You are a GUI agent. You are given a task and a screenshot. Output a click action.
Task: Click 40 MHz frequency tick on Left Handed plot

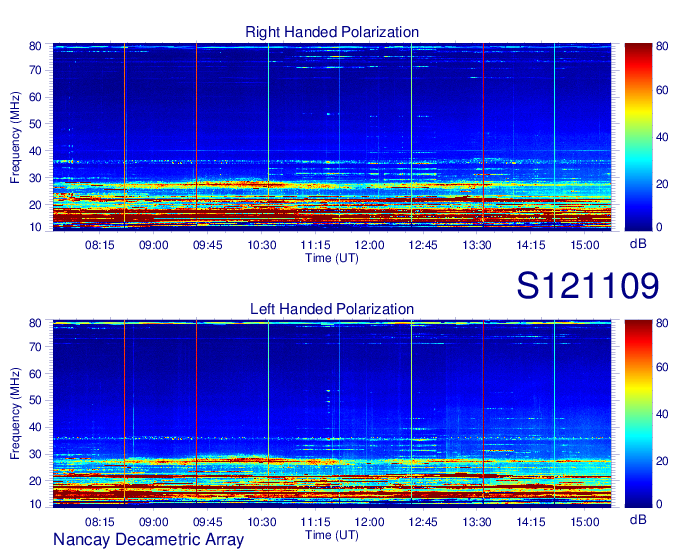[35, 427]
